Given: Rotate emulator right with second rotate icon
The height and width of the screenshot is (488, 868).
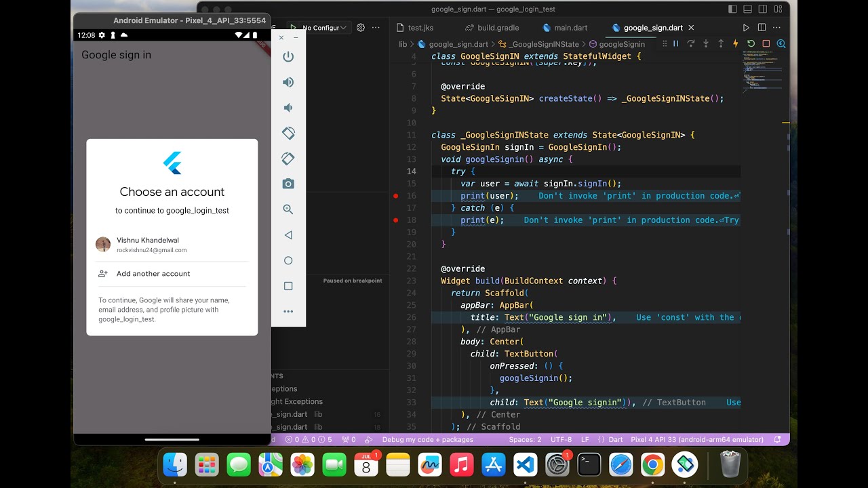Looking at the screenshot, I should tap(288, 159).
